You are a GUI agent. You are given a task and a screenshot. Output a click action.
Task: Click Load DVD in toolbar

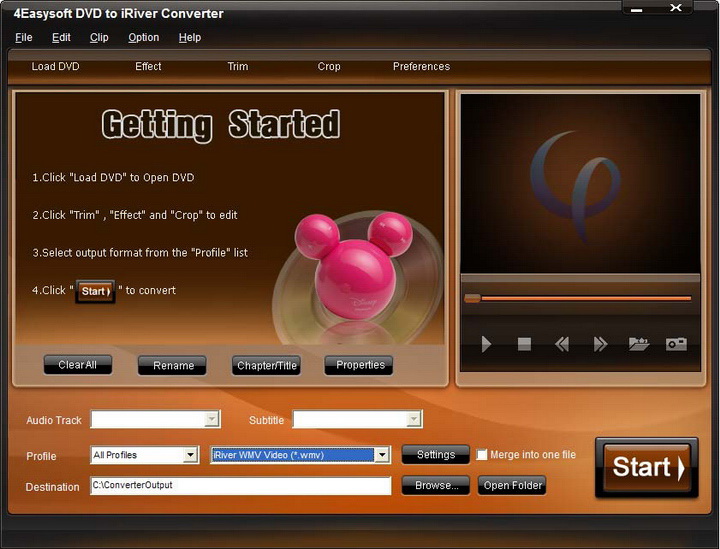click(55, 67)
